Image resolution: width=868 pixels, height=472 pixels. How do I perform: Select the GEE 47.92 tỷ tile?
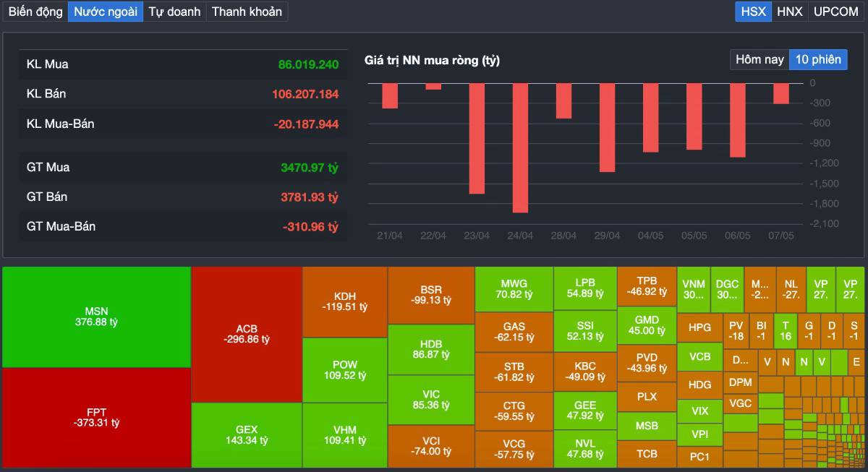click(585, 411)
